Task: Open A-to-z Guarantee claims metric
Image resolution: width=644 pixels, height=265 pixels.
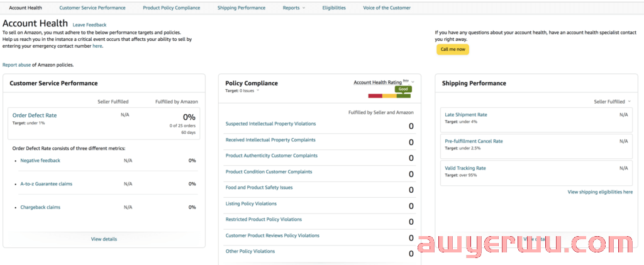Action: [47, 184]
